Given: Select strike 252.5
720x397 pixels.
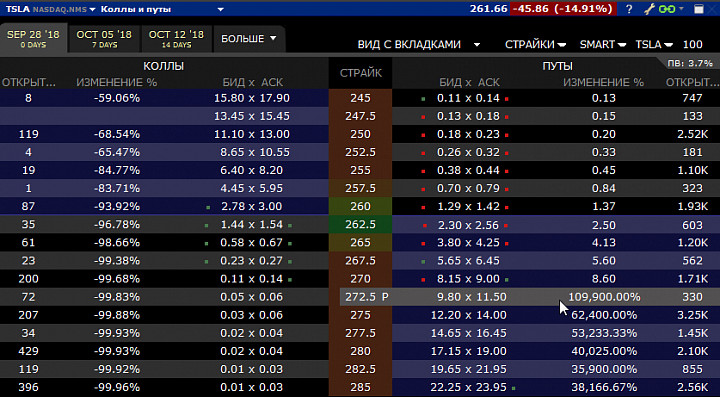Looking at the screenshot, I should [360, 152].
